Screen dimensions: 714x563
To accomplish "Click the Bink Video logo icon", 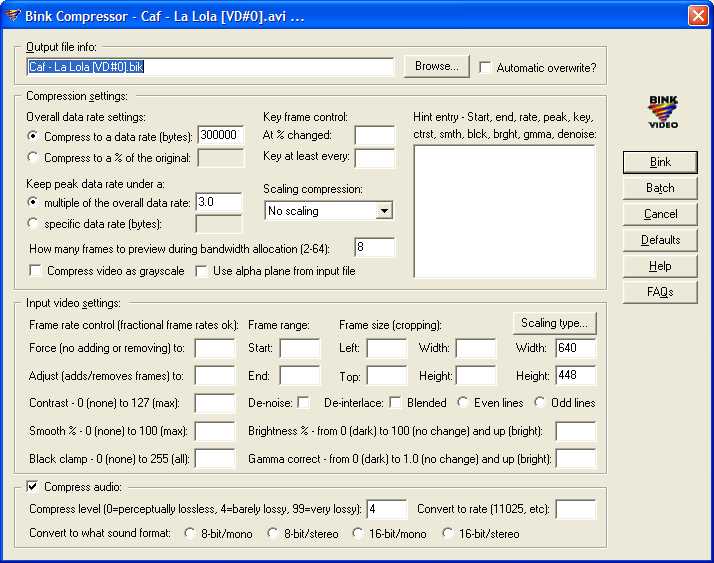I will point(663,111).
